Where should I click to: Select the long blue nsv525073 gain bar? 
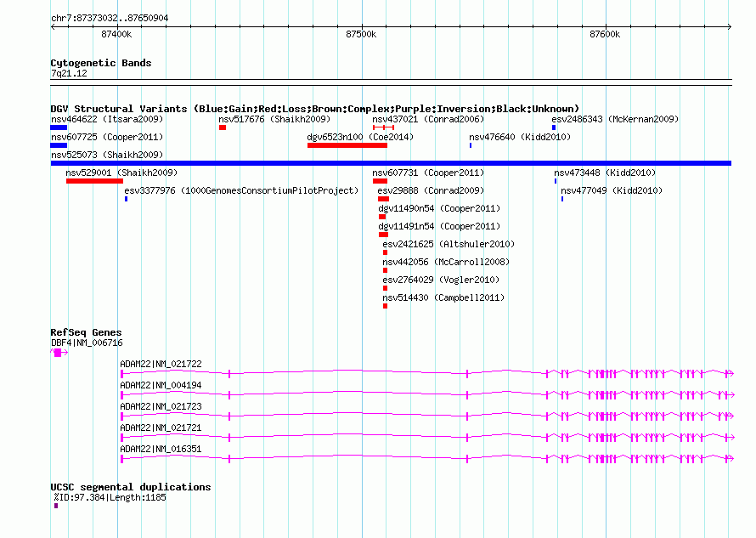pyautogui.click(x=391, y=163)
